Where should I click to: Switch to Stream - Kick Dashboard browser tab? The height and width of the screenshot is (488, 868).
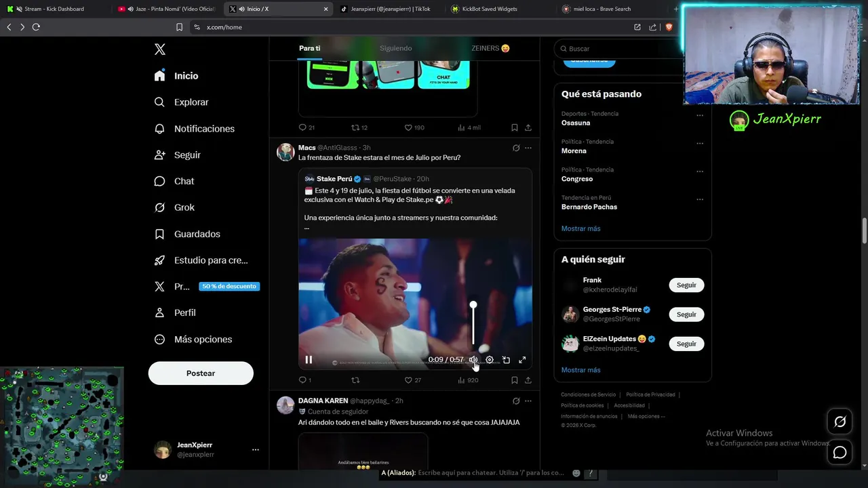(x=54, y=9)
